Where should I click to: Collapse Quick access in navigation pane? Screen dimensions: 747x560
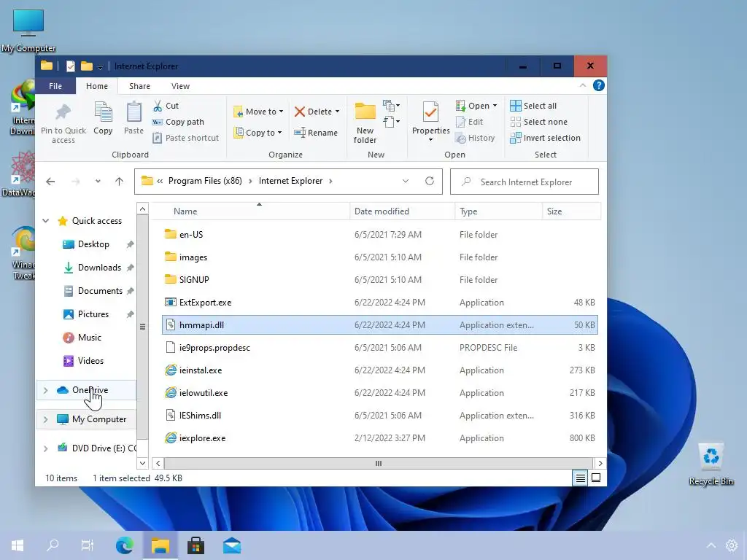coord(46,221)
